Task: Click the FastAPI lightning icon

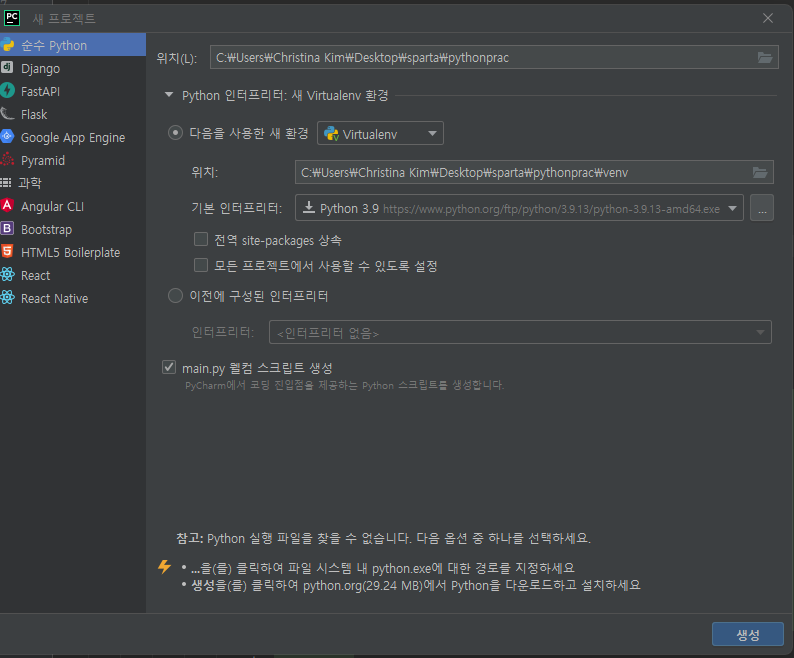Action: pyautogui.click(x=7, y=91)
